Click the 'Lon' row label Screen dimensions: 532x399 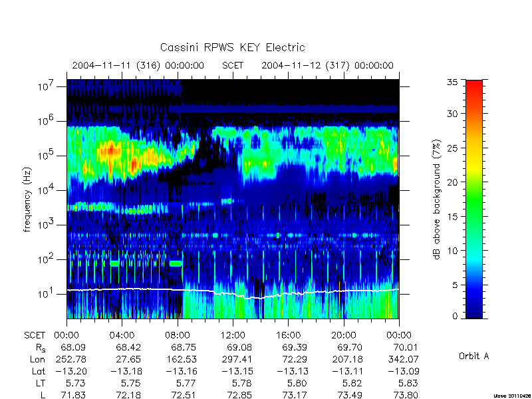tap(37, 359)
